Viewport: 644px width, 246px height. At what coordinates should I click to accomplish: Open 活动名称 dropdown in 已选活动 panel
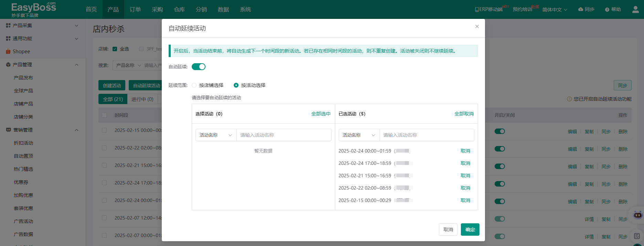tap(359, 135)
